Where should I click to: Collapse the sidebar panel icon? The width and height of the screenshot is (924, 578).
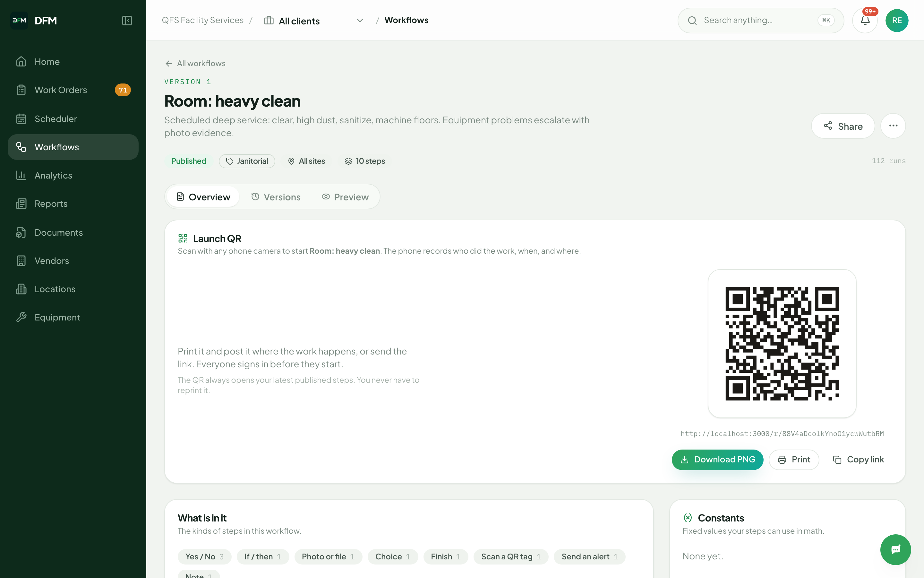[127, 20]
